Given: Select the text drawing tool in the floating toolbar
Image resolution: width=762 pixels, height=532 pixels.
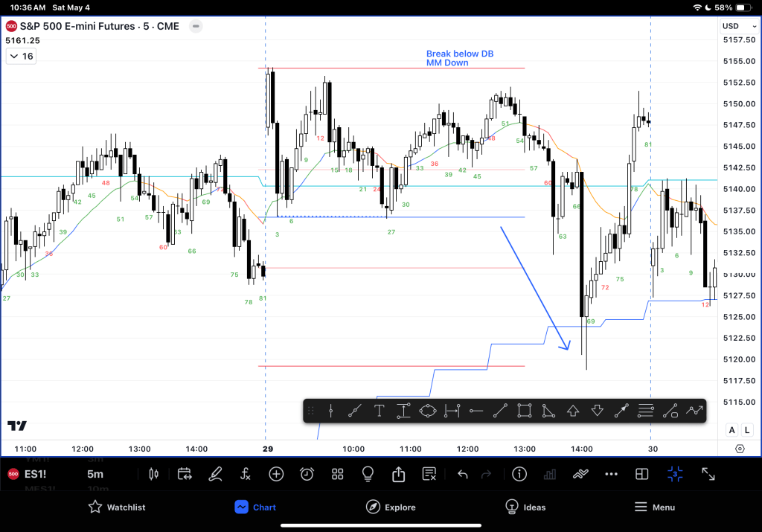Looking at the screenshot, I should [379, 410].
